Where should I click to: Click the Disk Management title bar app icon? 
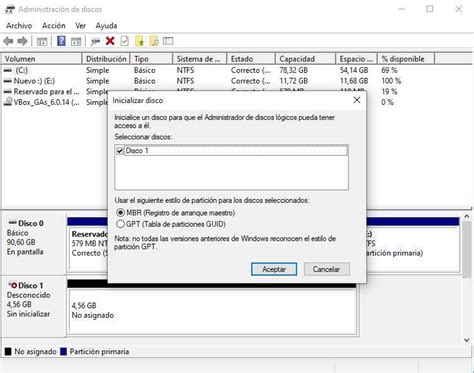[10, 9]
